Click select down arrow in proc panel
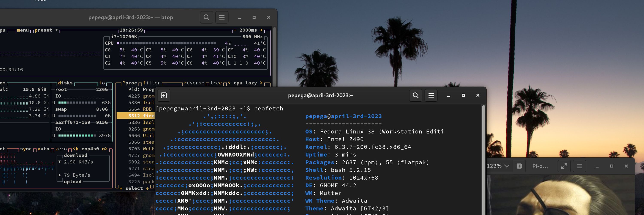 pos(147,188)
